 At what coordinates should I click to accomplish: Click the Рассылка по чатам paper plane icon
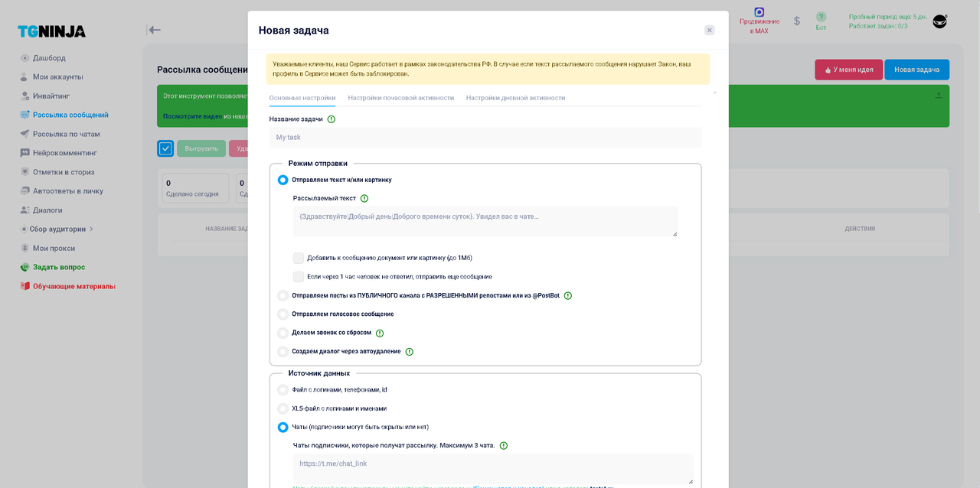[24, 134]
